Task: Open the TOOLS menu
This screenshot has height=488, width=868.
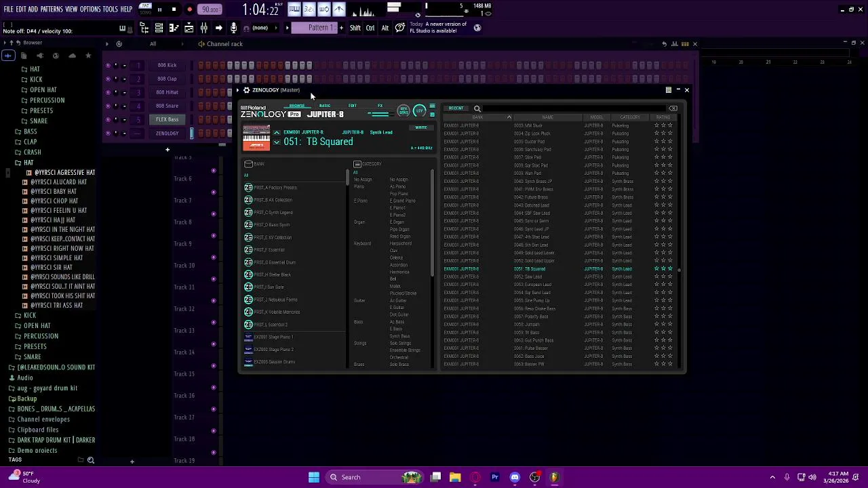Action: [110, 9]
